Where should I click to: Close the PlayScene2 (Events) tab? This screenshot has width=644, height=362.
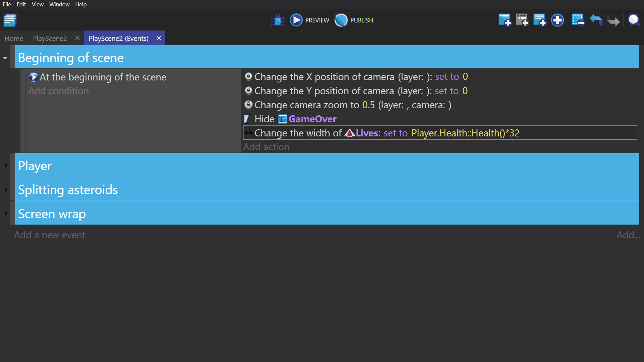click(x=159, y=38)
